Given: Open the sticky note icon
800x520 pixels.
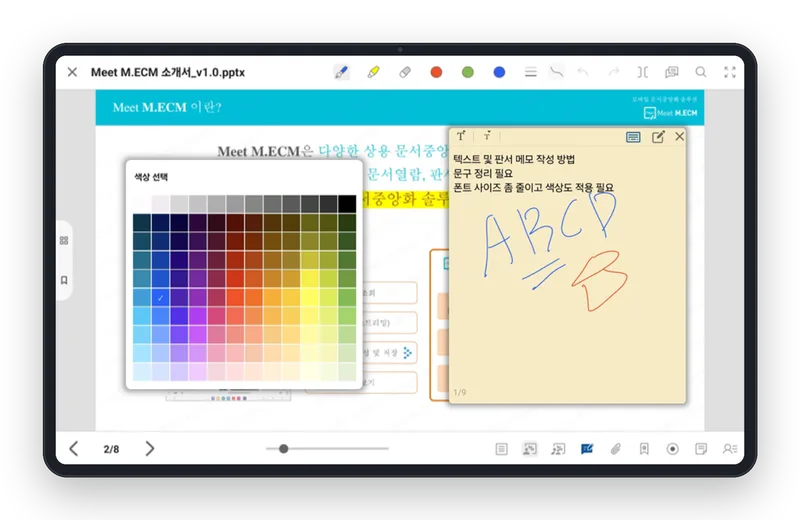Looking at the screenshot, I should tap(701, 449).
